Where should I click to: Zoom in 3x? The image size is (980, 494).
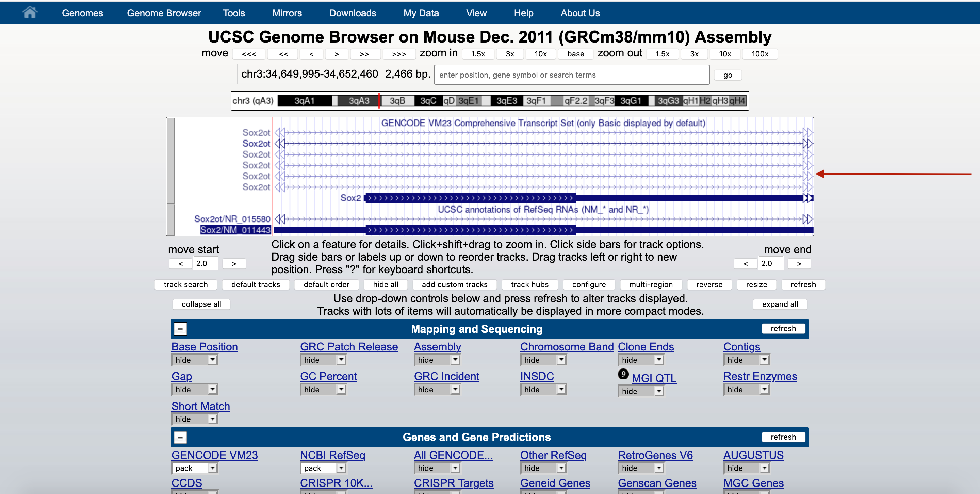(510, 54)
